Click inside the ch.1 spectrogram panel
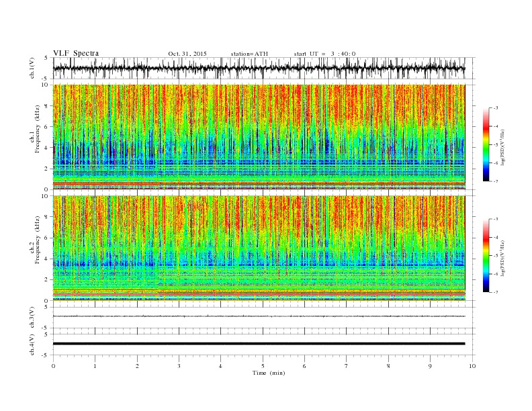 pyautogui.click(x=259, y=137)
